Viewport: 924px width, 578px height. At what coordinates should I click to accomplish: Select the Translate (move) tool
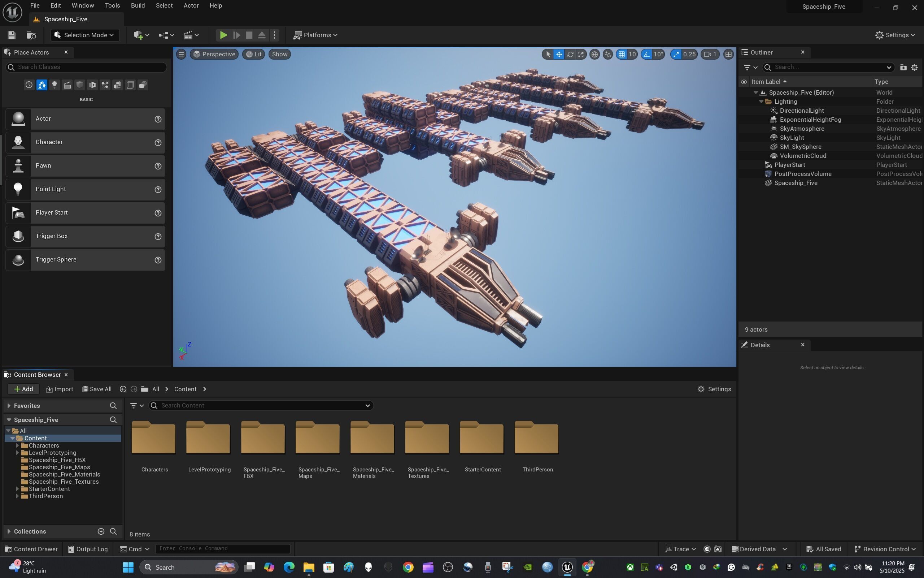pyautogui.click(x=559, y=54)
